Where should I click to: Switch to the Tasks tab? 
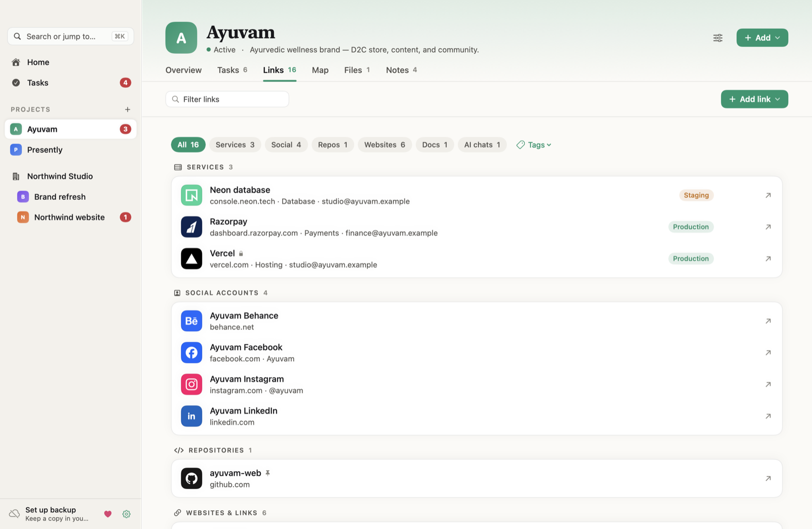[232, 70]
